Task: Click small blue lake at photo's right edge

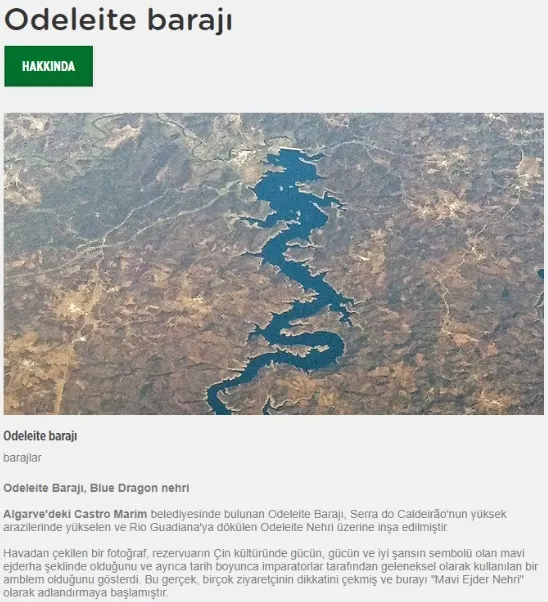Action: point(541,274)
